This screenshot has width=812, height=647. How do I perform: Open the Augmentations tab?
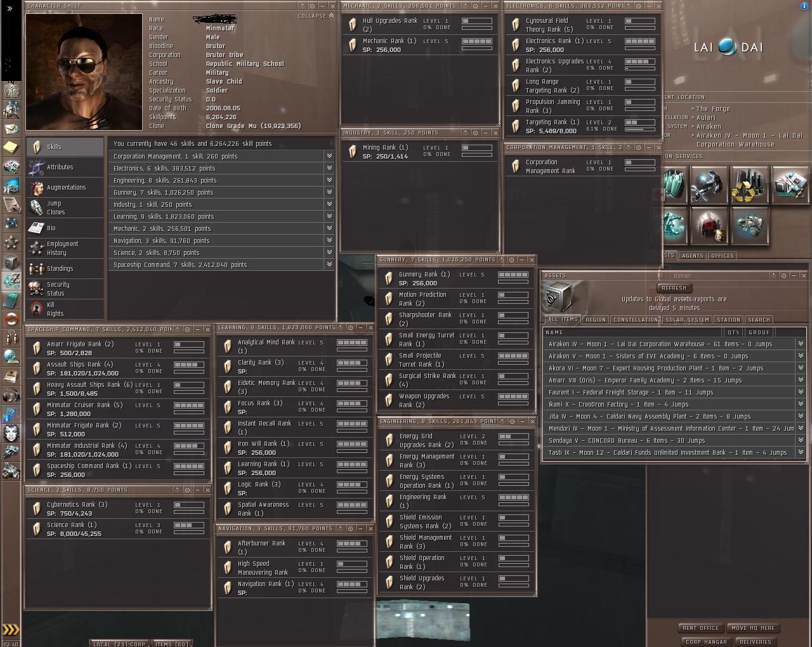coord(65,188)
